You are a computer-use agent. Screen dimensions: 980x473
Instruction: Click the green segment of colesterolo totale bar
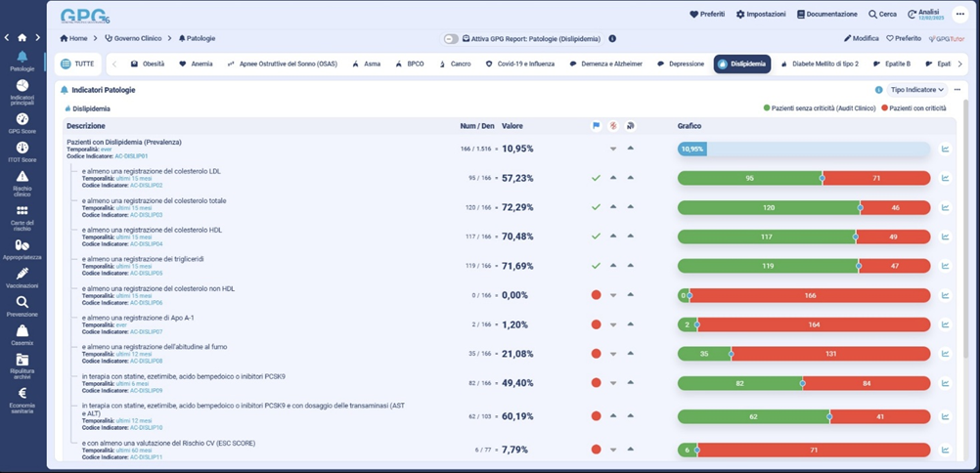(768, 208)
